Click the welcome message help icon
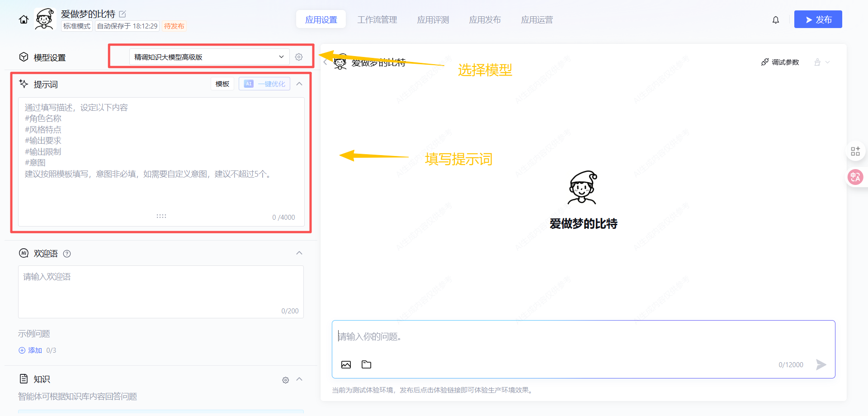 coord(67,254)
